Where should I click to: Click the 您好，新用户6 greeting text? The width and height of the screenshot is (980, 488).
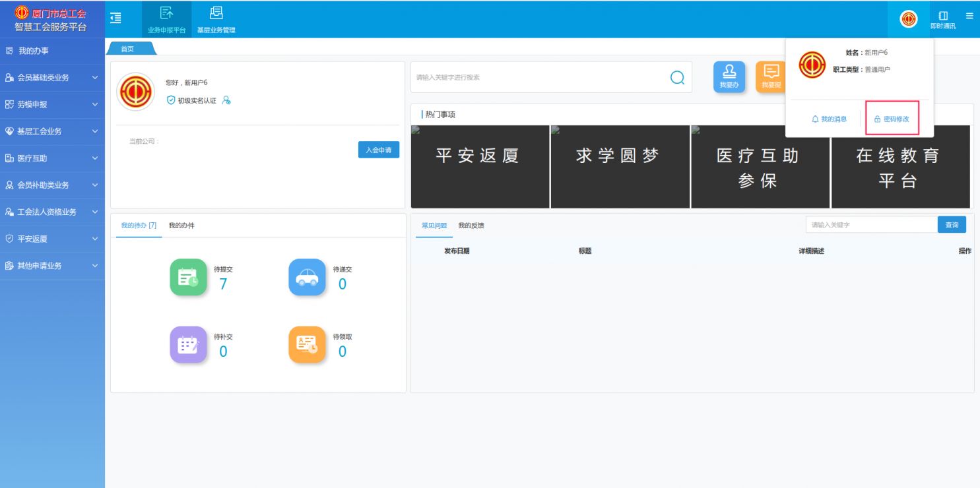click(187, 82)
